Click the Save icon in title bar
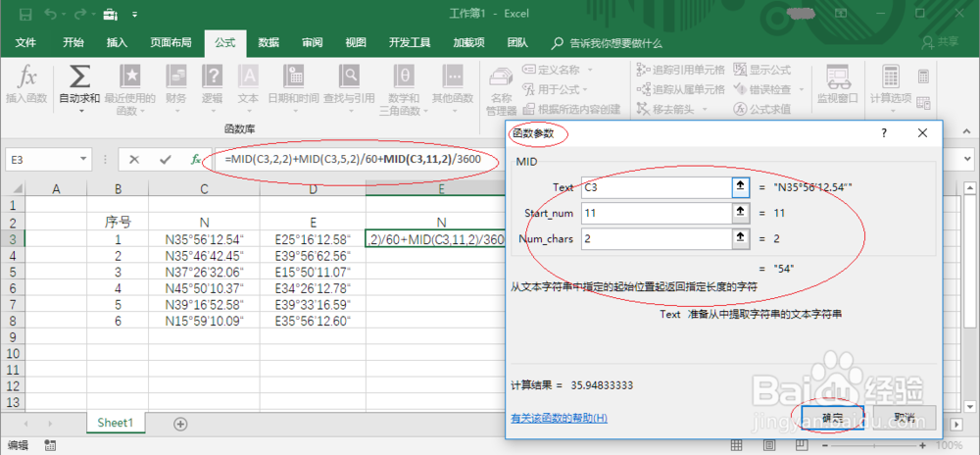The height and width of the screenshot is (455, 980). 24,13
